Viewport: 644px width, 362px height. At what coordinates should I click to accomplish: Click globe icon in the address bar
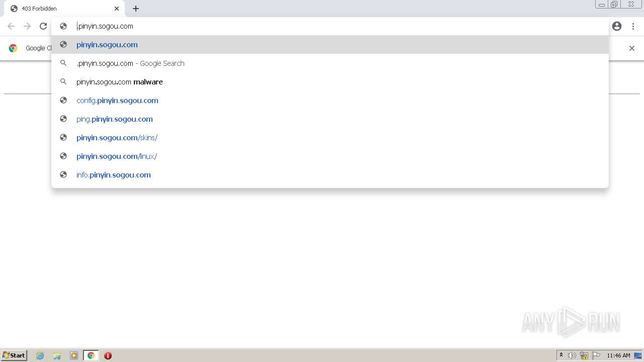pyautogui.click(x=63, y=26)
